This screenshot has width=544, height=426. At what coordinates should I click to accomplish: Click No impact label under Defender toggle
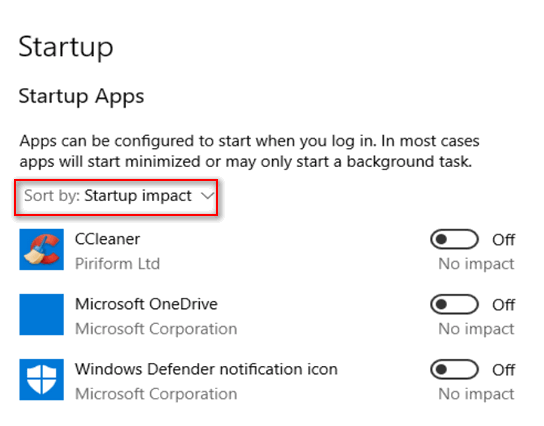(x=476, y=394)
